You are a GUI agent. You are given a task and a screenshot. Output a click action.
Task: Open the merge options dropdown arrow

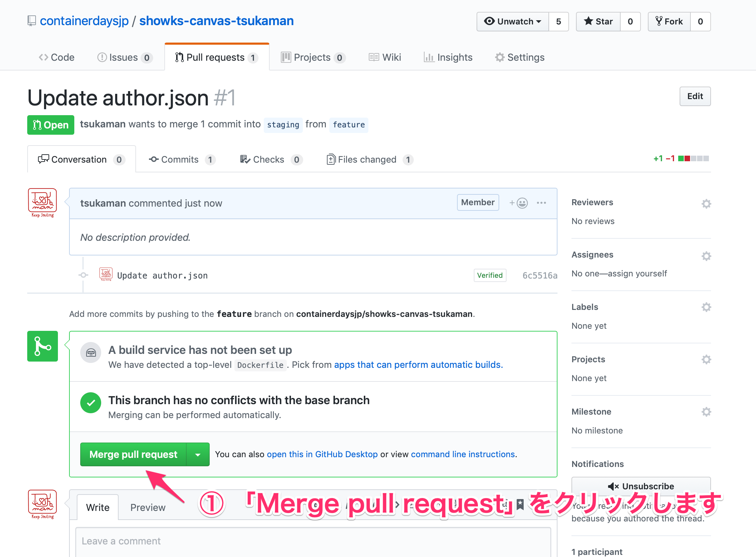pos(198,454)
